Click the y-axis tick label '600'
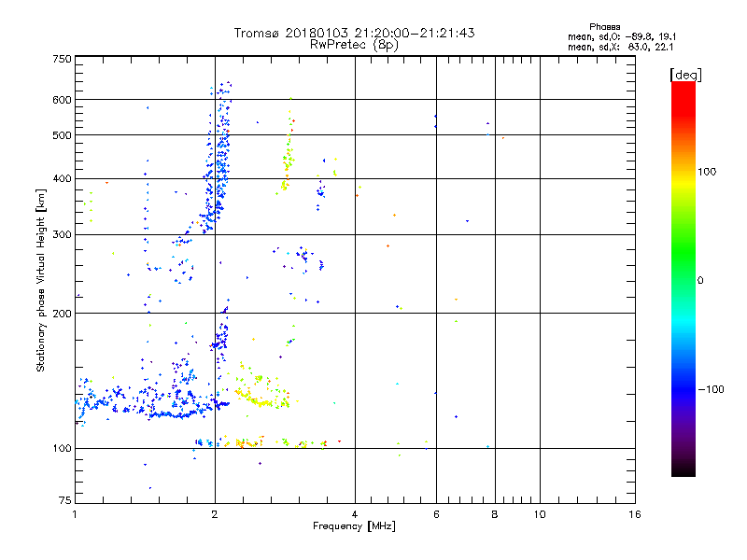This screenshot has height=560, width=747. [x=62, y=100]
